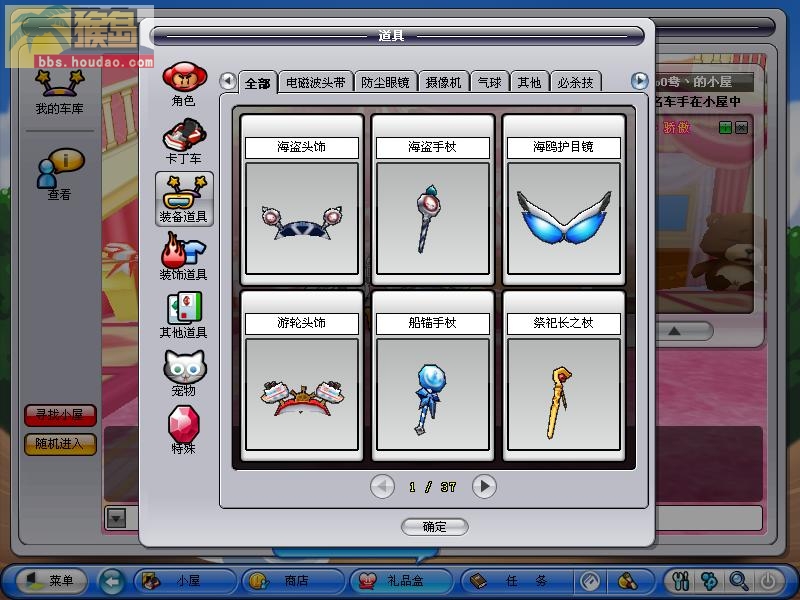The width and height of the screenshot is (800, 600).
Task: Click the green plus icon in room panel
Action: tap(724, 128)
